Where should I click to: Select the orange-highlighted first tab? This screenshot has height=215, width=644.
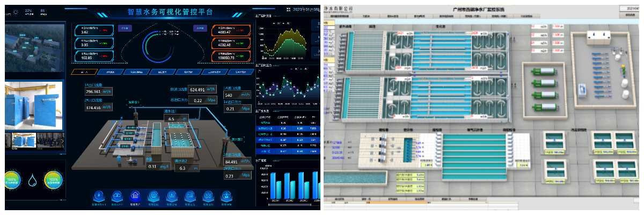click(83, 71)
